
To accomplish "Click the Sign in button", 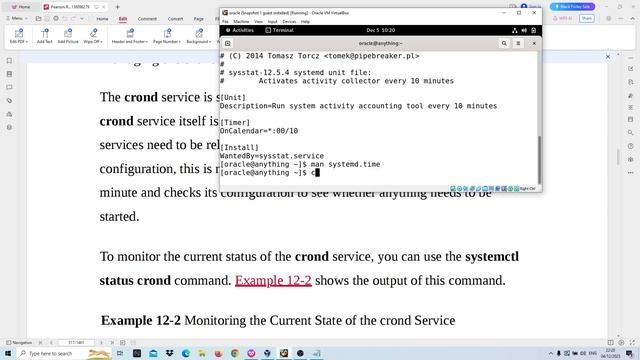I will pos(531,7).
